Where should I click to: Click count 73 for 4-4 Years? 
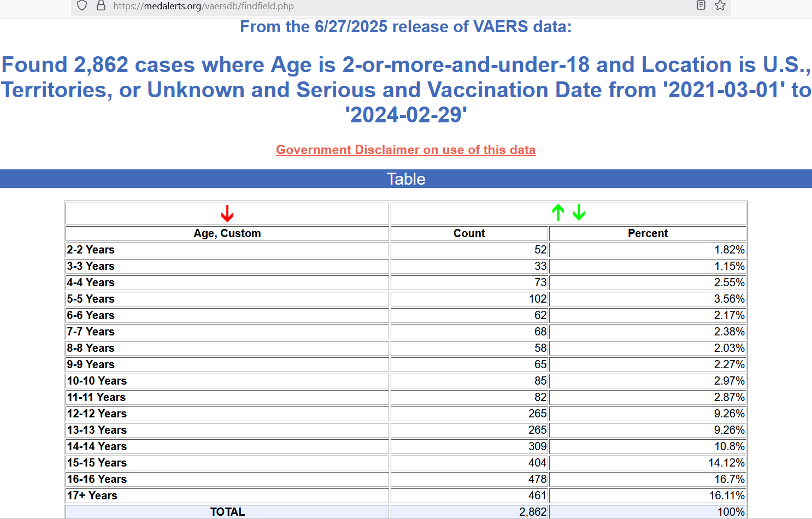pyautogui.click(x=540, y=282)
